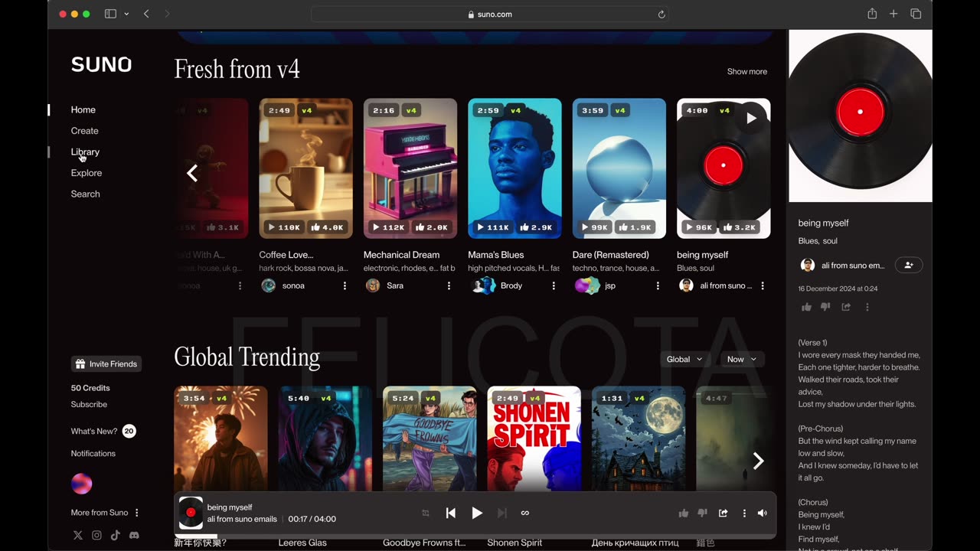Open the Safari share button
This screenshot has height=551, width=980.
872,14
